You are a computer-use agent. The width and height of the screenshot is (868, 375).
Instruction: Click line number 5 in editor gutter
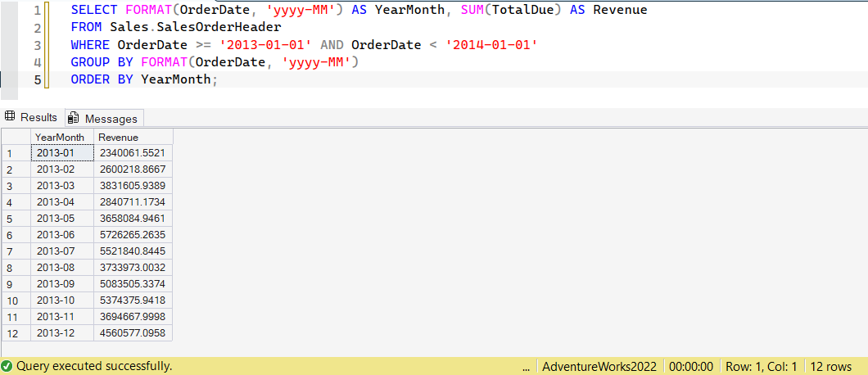(x=38, y=79)
